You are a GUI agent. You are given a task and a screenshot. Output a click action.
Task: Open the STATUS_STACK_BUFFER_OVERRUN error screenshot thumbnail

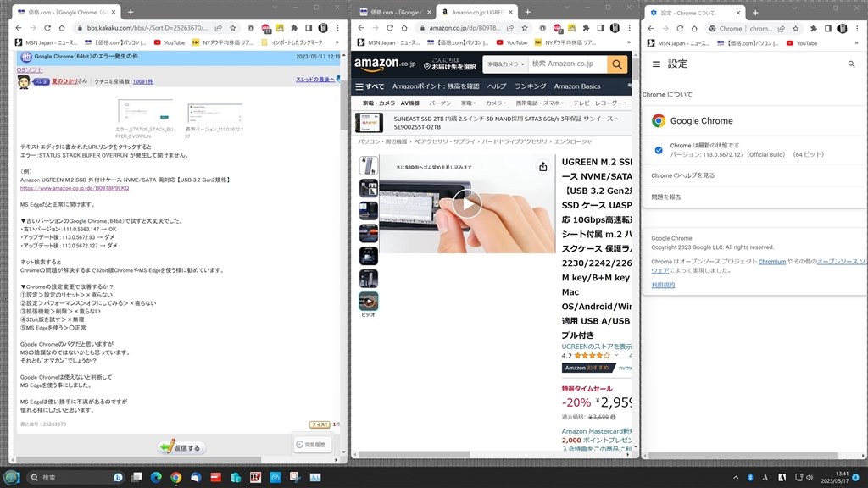click(x=145, y=111)
